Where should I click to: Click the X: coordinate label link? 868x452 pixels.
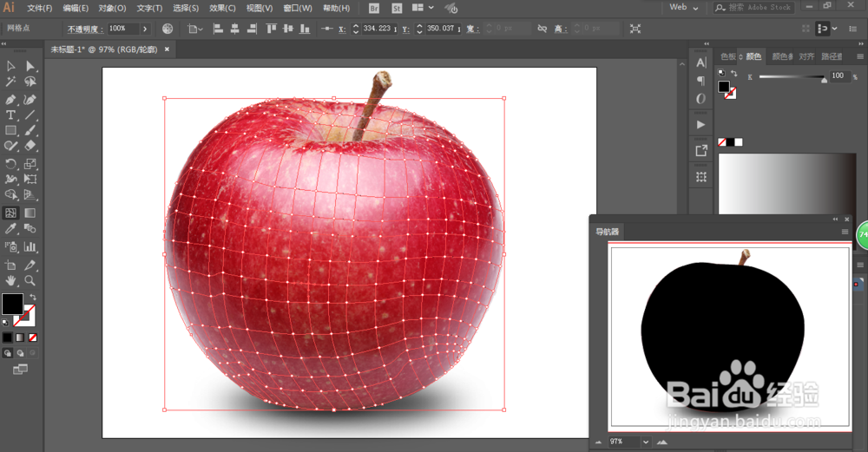343,29
